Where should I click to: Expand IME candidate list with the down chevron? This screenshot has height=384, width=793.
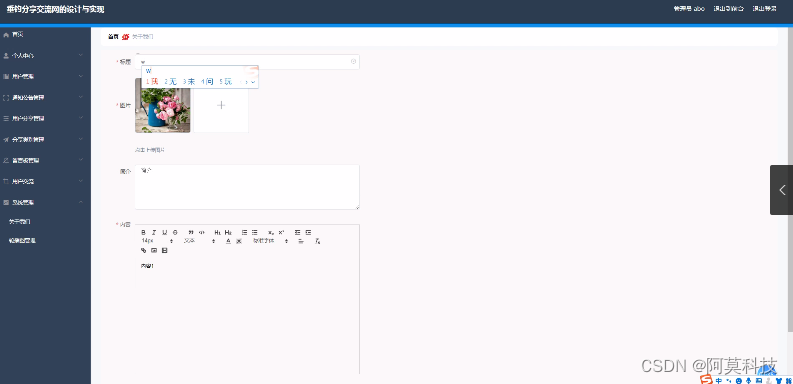253,81
